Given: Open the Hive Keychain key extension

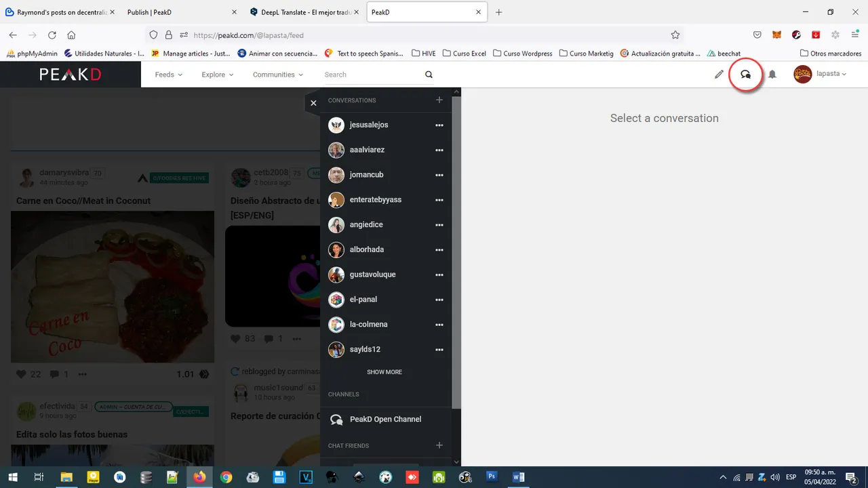Looking at the screenshot, I should coord(797,35).
